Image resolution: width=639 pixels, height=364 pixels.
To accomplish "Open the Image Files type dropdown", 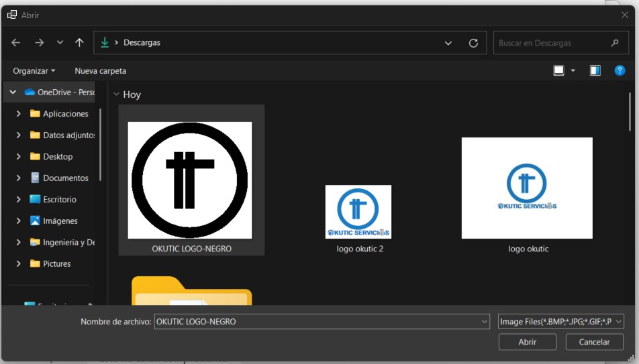I will coord(561,322).
